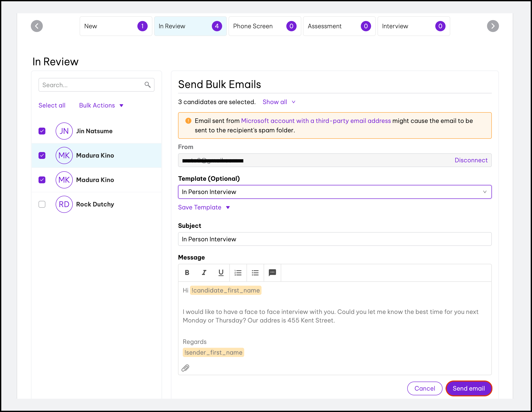Insert a numbered list in message
Viewport: 532px width, 412px height.
coord(238,273)
